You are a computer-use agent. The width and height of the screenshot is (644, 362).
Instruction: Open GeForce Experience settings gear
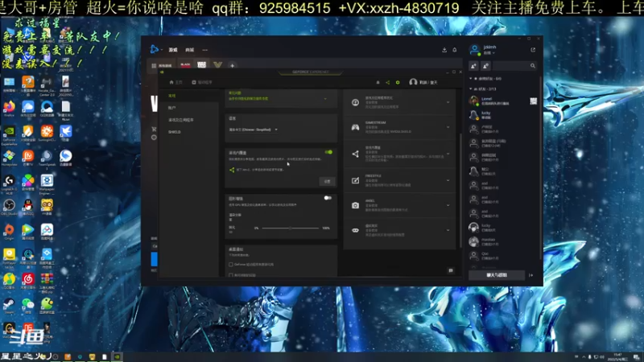click(398, 83)
